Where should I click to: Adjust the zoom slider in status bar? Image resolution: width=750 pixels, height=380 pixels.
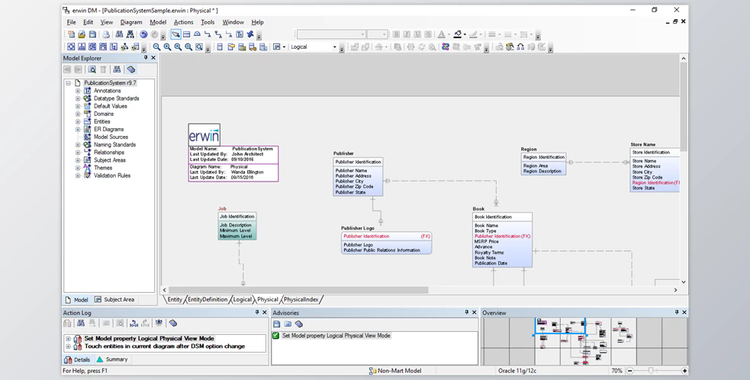[x=651, y=371]
